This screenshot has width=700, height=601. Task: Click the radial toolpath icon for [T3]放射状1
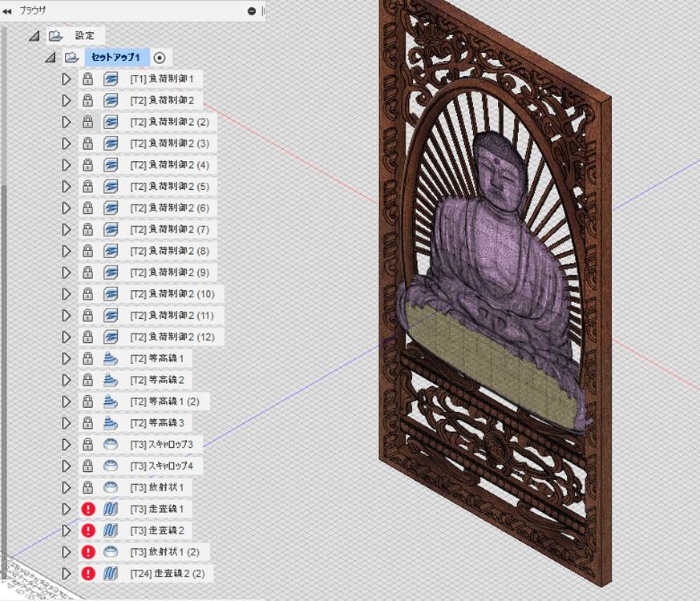[110, 487]
